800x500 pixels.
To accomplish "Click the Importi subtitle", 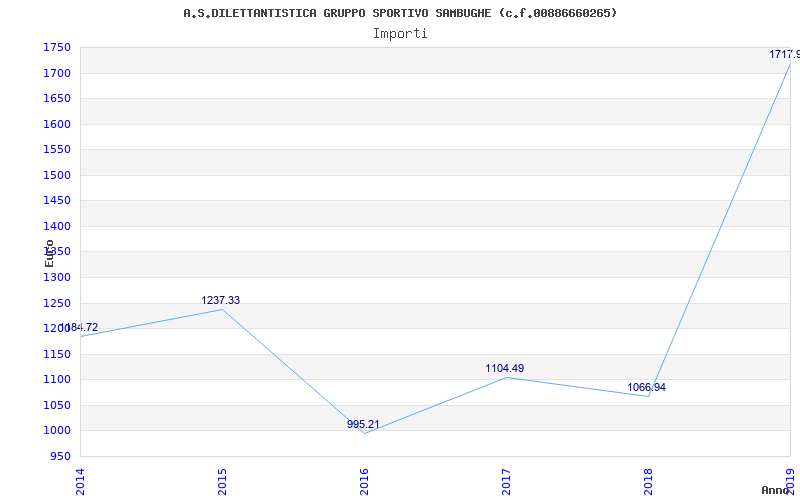I will click(x=400, y=34).
